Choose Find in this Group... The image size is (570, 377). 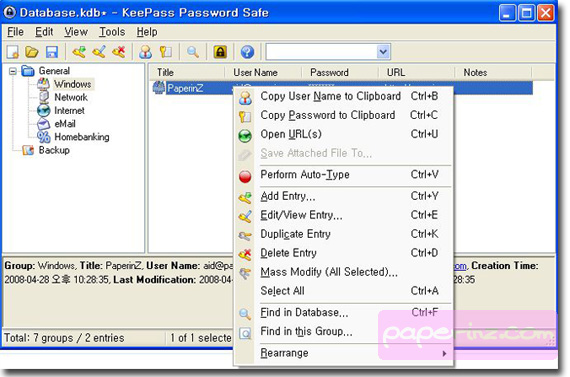pyautogui.click(x=344, y=332)
